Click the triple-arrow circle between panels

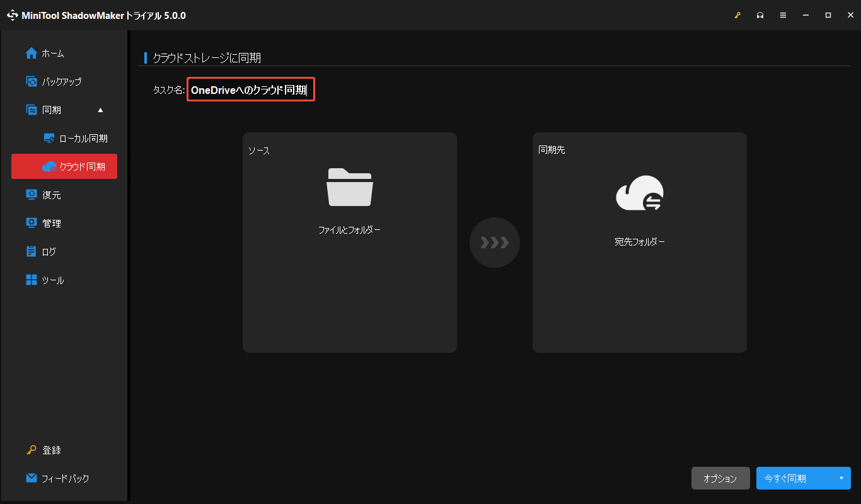coord(495,243)
